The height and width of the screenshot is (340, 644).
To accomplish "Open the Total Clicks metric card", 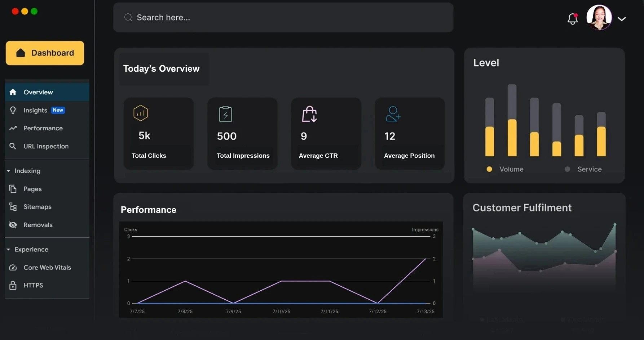I will click(x=159, y=134).
